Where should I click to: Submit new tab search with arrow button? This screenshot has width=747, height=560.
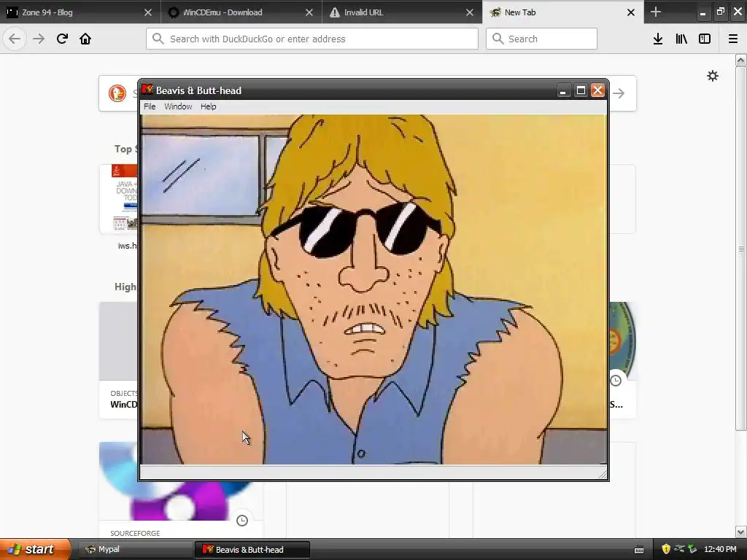pos(619,93)
